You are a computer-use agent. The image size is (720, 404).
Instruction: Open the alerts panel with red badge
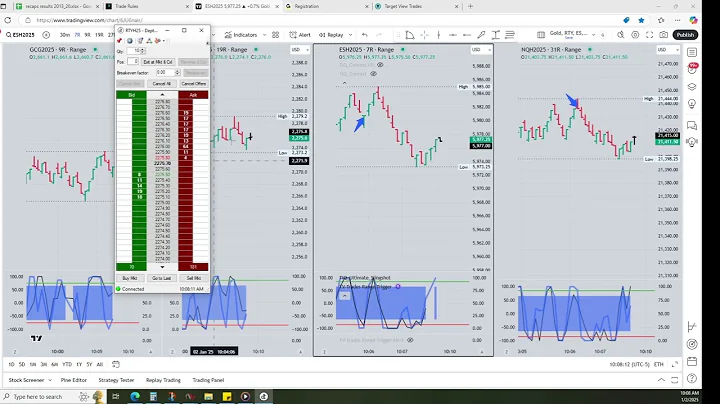[692, 69]
